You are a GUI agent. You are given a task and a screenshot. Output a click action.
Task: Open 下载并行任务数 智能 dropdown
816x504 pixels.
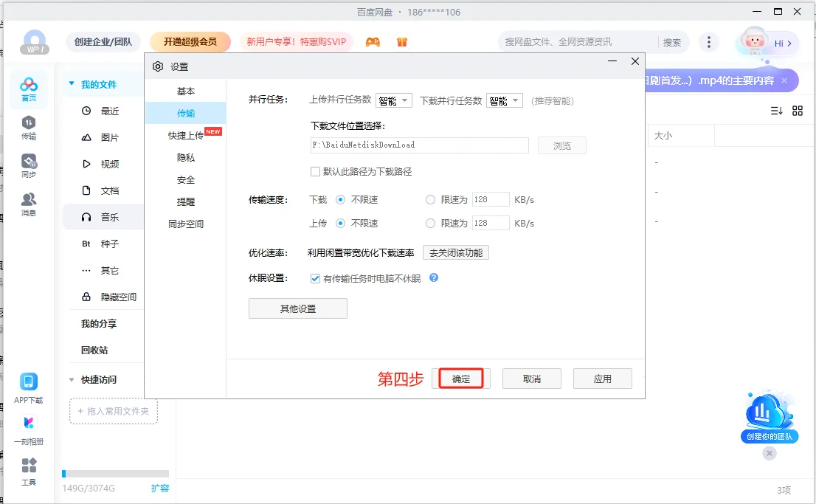coord(504,100)
